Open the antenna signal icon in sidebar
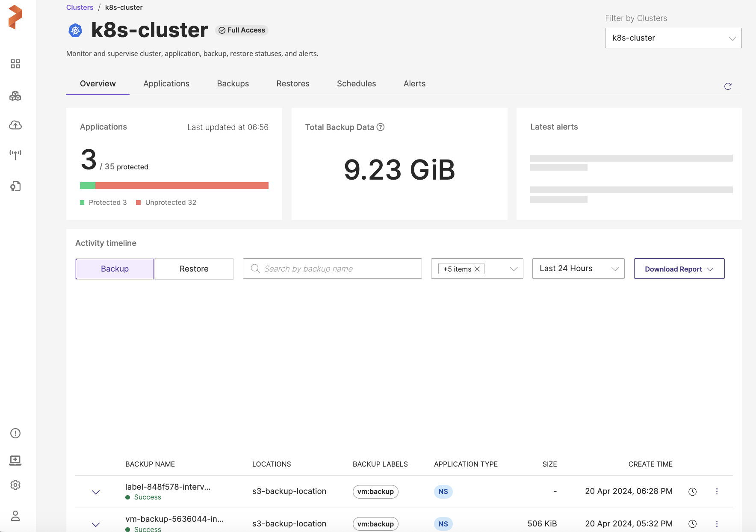The image size is (756, 532). tap(15, 154)
